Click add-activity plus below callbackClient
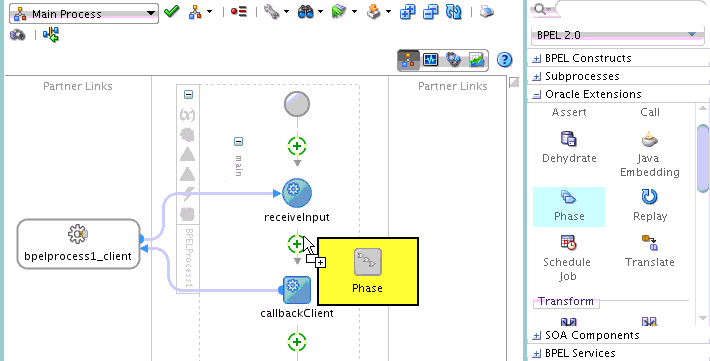 [x=297, y=342]
